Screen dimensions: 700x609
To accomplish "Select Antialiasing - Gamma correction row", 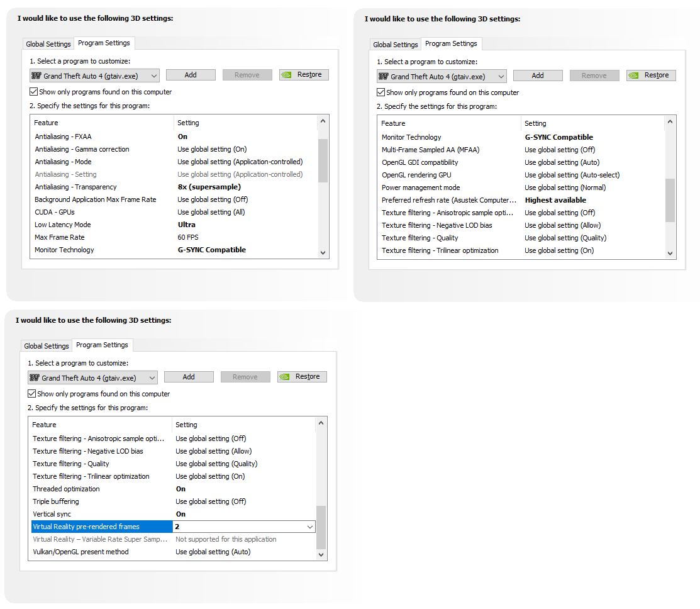I will click(x=174, y=149).
